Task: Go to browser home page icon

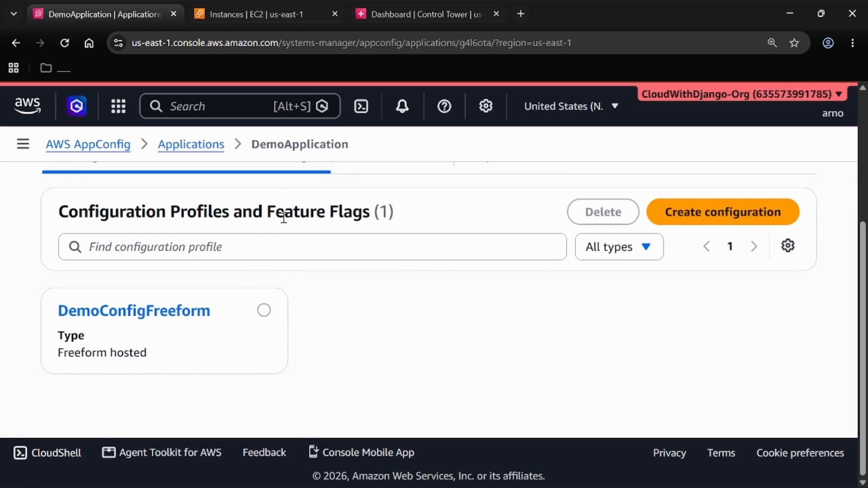Action: pos(89,43)
